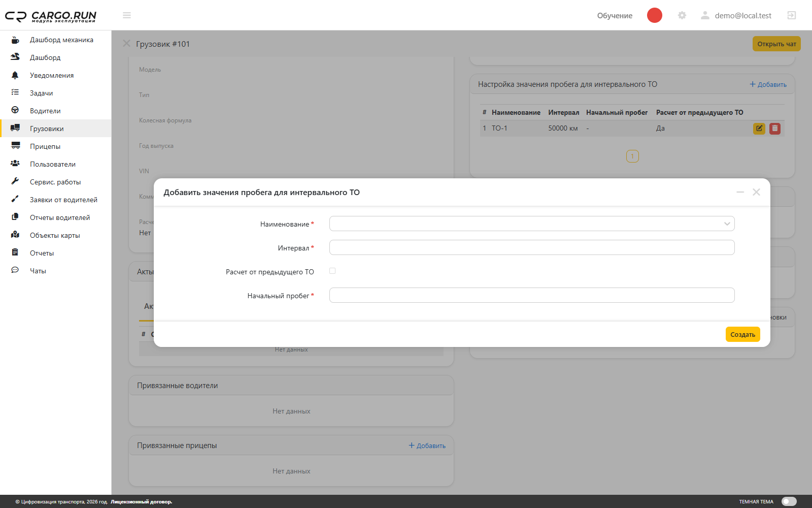
Task: Open settings gear in the header
Action: click(x=682, y=15)
